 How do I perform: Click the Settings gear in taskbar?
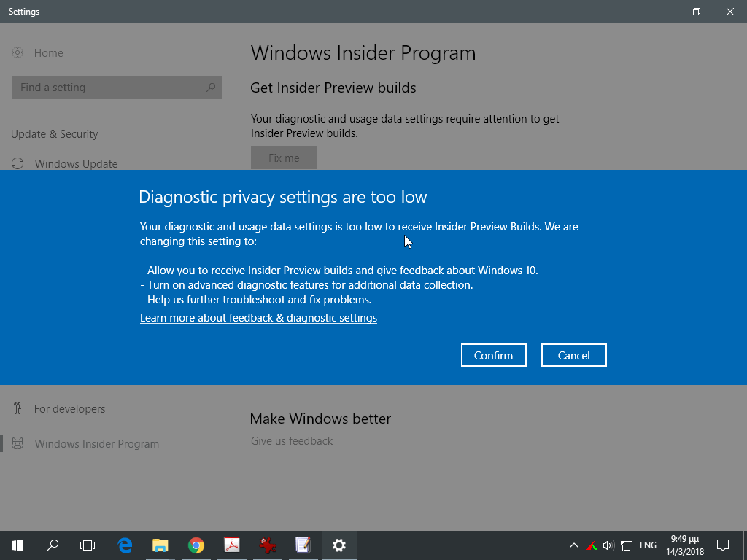click(338, 545)
